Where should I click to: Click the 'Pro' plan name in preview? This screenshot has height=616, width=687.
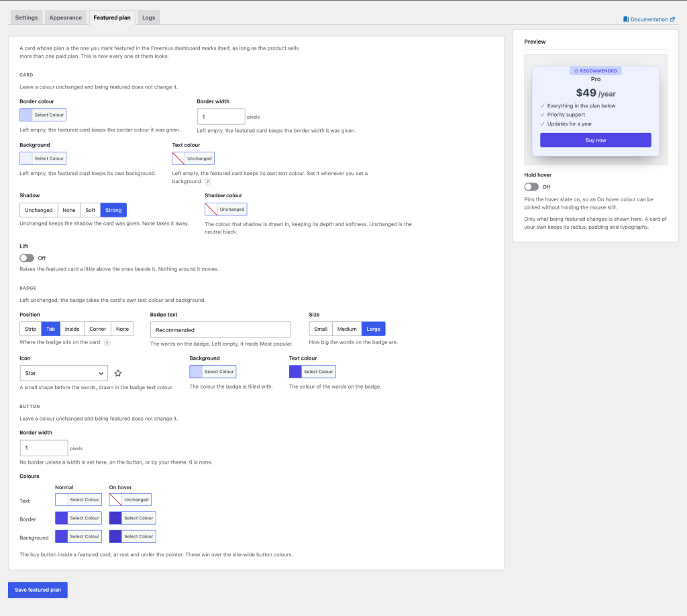[x=596, y=79]
